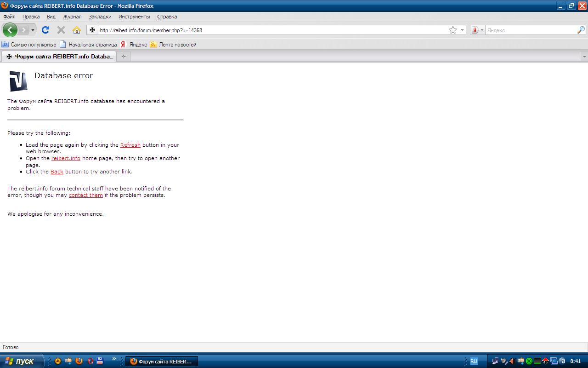
Task: Click the Forward navigation arrow
Action: tap(23, 30)
